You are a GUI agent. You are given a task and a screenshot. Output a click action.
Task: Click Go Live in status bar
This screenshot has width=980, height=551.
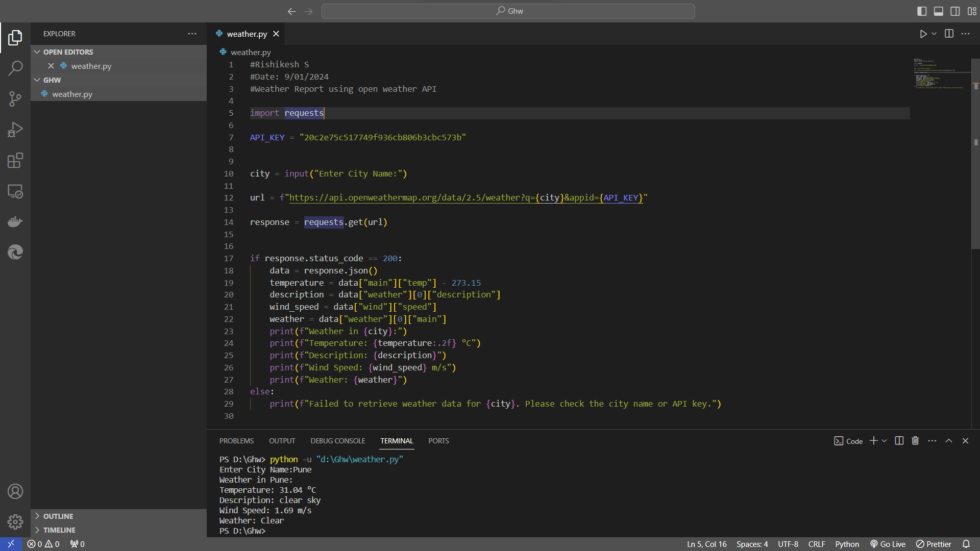click(x=888, y=544)
